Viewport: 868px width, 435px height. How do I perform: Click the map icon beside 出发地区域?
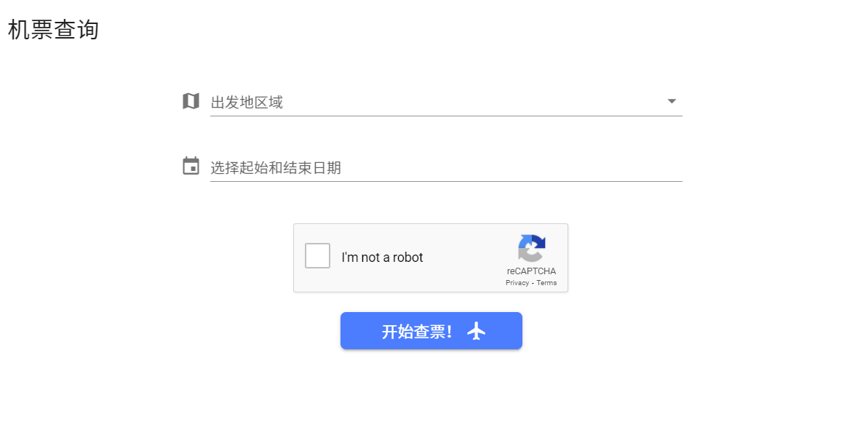click(x=191, y=101)
